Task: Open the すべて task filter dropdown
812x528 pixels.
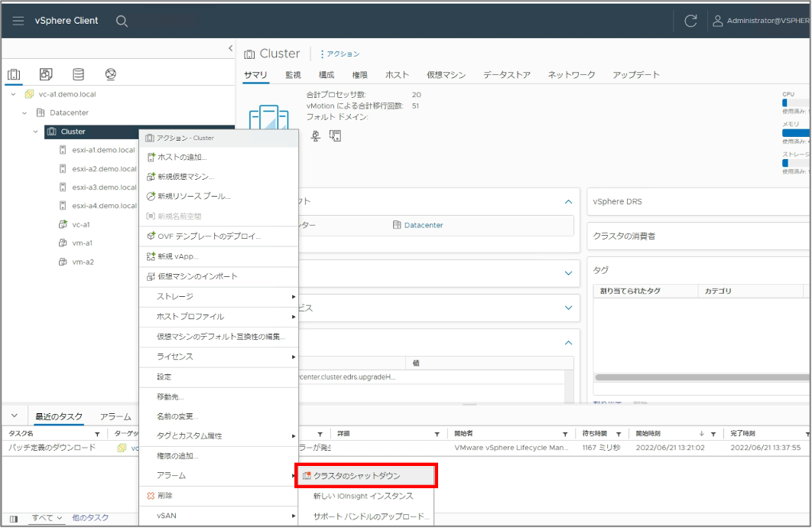Action: [x=47, y=517]
